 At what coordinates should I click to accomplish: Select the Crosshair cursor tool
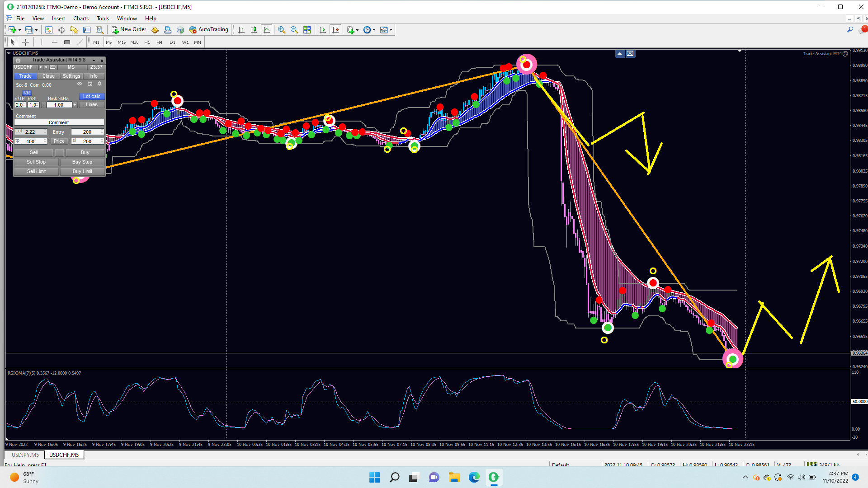tap(26, 42)
